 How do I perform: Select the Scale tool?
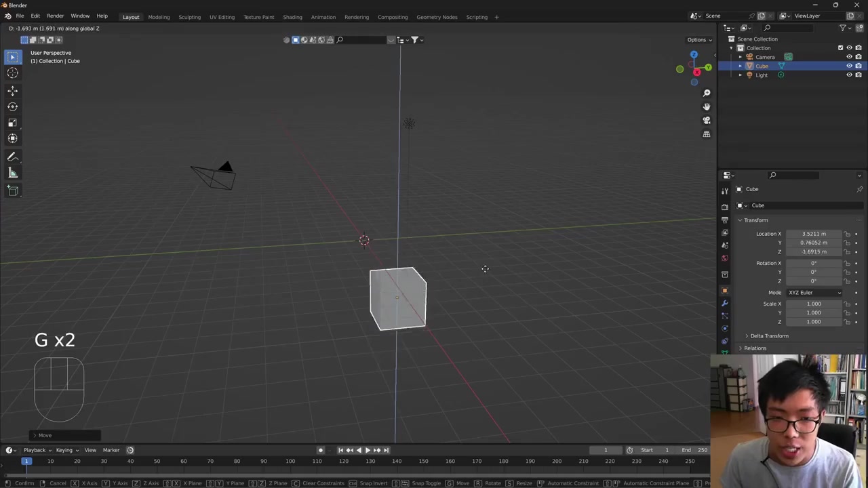pyautogui.click(x=12, y=123)
